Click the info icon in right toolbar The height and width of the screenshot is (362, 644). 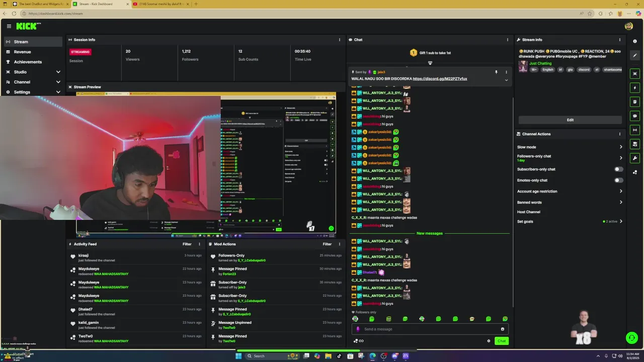(635, 41)
